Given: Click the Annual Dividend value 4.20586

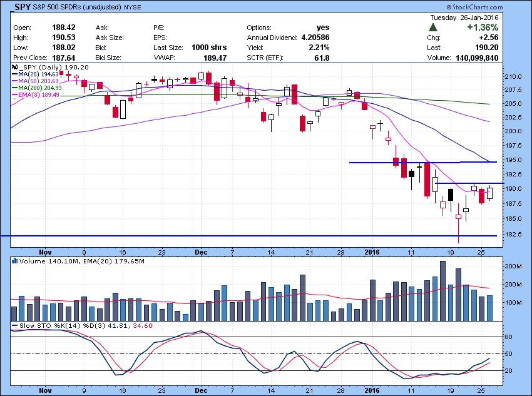Looking at the screenshot, I should [315, 38].
